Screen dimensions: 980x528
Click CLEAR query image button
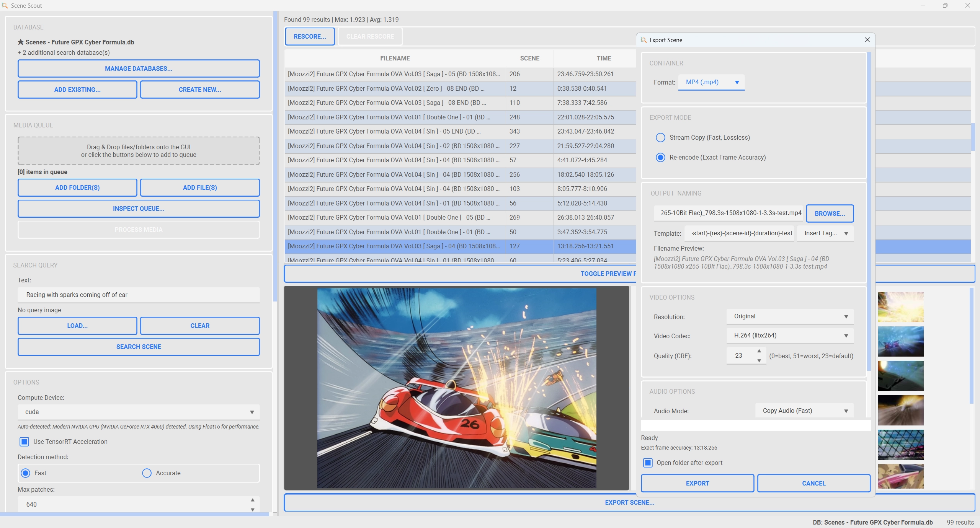tap(200, 326)
